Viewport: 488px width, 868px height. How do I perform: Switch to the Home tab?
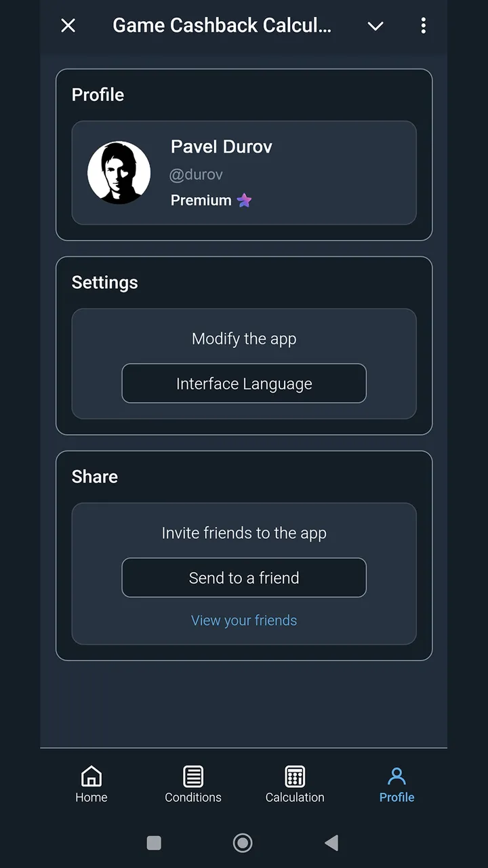[x=91, y=785]
